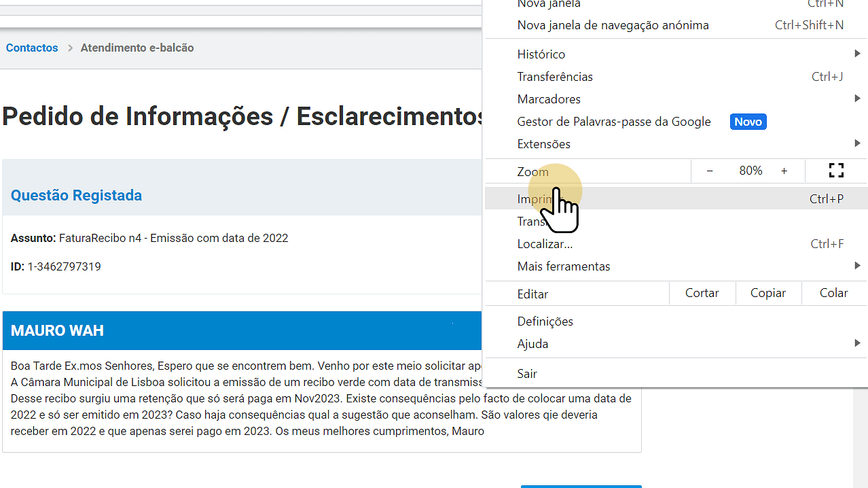Go to Contactos breadcrumb link

tap(32, 48)
